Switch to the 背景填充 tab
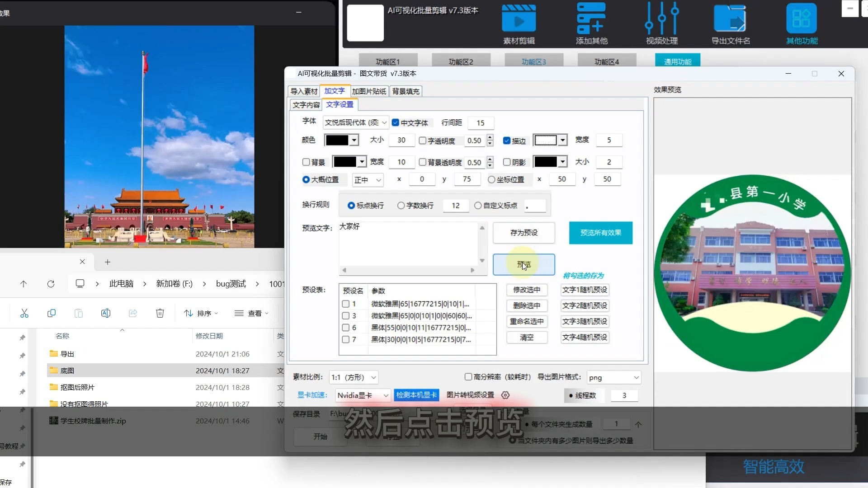 406,91
